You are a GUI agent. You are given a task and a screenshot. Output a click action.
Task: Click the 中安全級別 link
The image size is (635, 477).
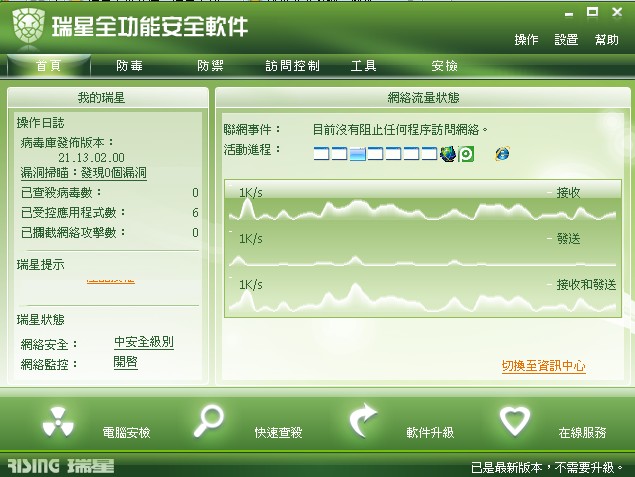point(144,342)
